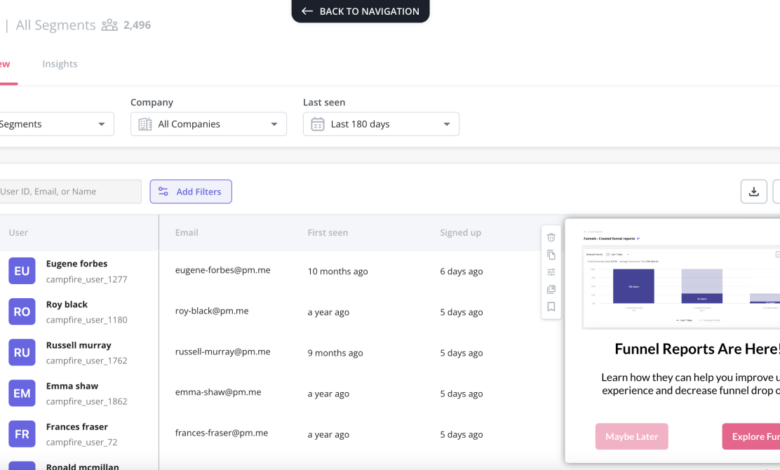Click campfire_user_1277 ID text
The width and height of the screenshot is (780, 470).
[87, 280]
